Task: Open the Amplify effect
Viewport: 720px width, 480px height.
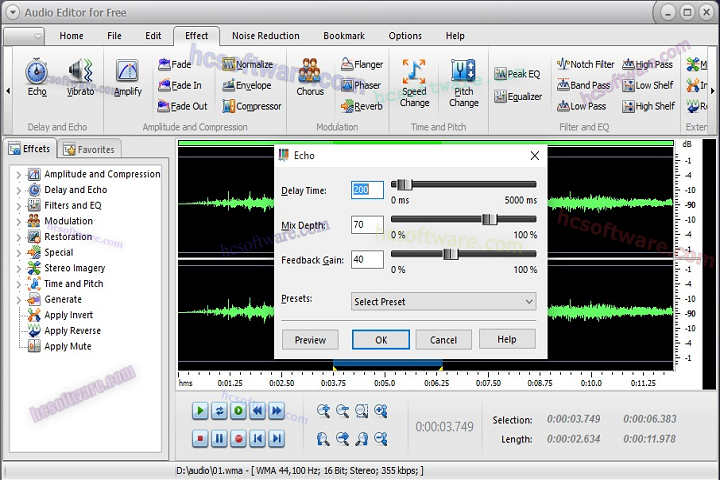Action: 128,77
